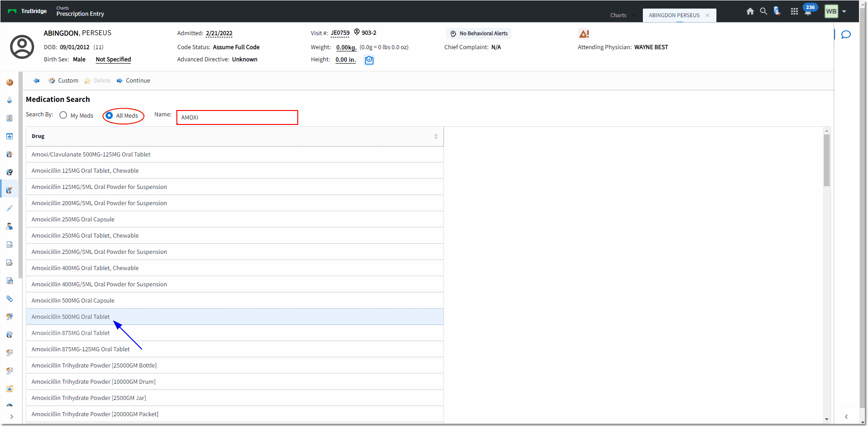This screenshot has width=868, height=427.
Task: Switch to the Charts tab
Action: 618,15
